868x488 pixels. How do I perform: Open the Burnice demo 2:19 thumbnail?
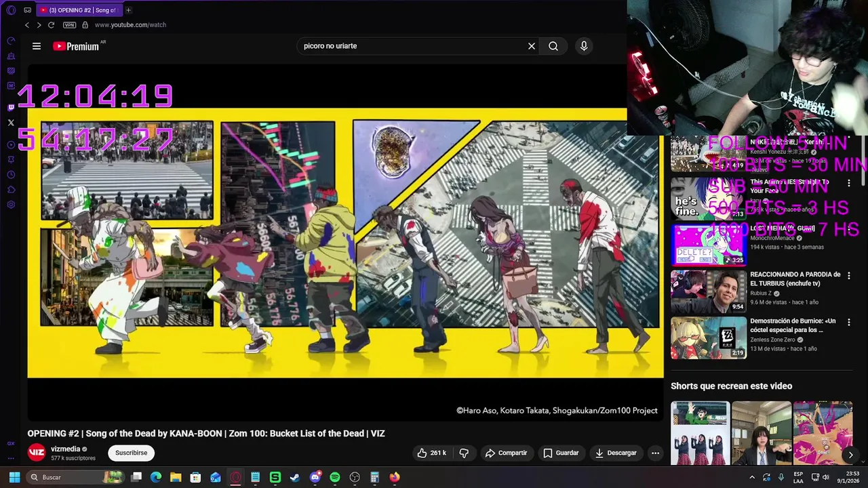pyautogui.click(x=709, y=338)
